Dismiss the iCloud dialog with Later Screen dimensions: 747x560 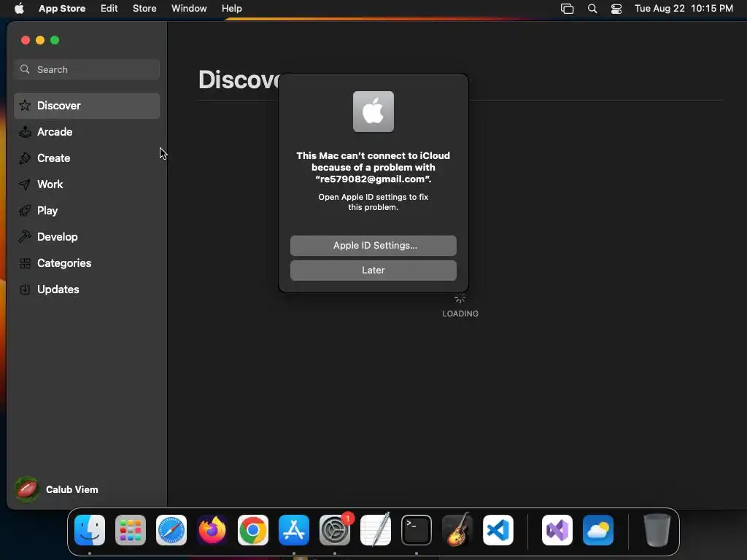[373, 271]
